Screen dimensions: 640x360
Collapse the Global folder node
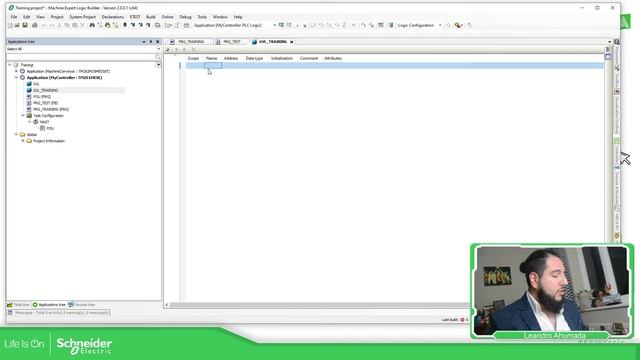pos(16,134)
